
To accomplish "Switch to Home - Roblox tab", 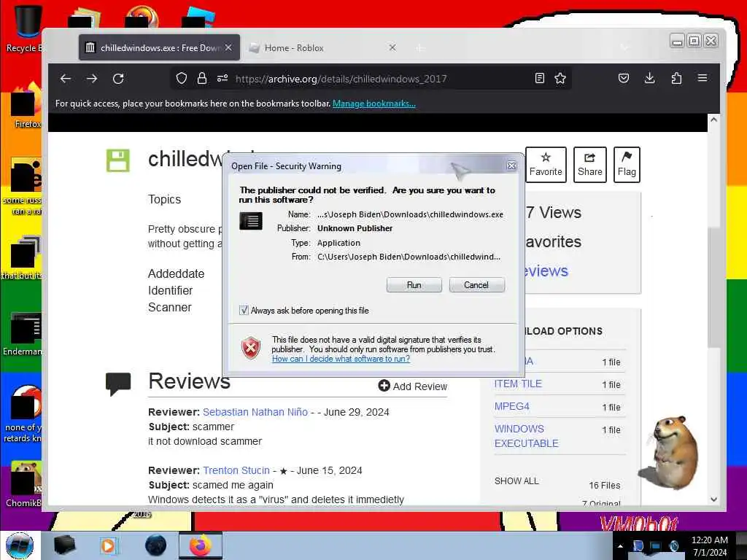I will click(323, 47).
